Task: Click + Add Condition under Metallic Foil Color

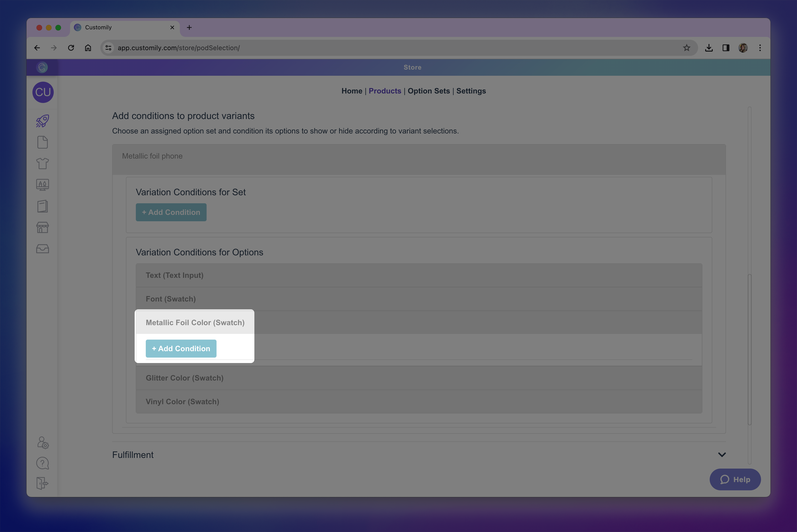Action: (181, 348)
